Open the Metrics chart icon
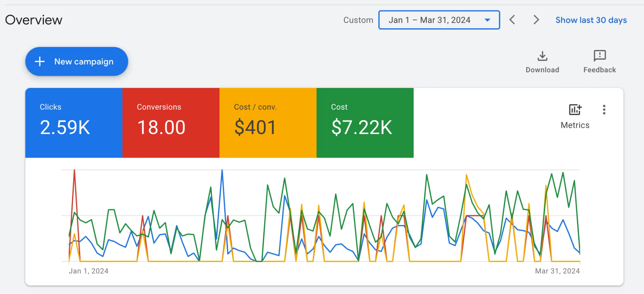Image resolution: width=644 pixels, height=294 pixels. point(575,110)
